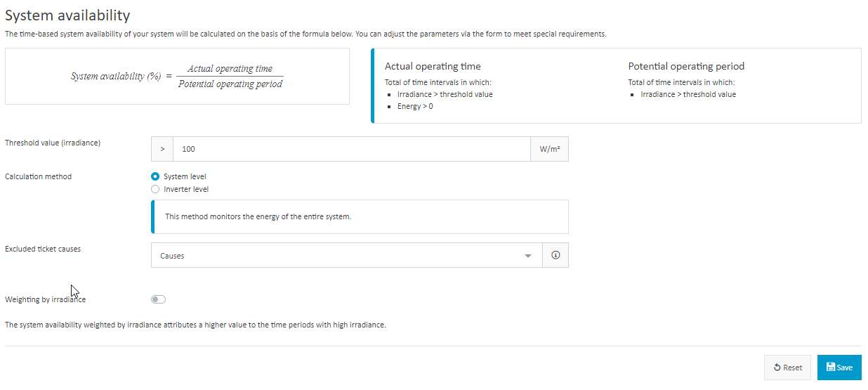Open the Causes dropdown arrow
The image size is (868, 390).
528,256
